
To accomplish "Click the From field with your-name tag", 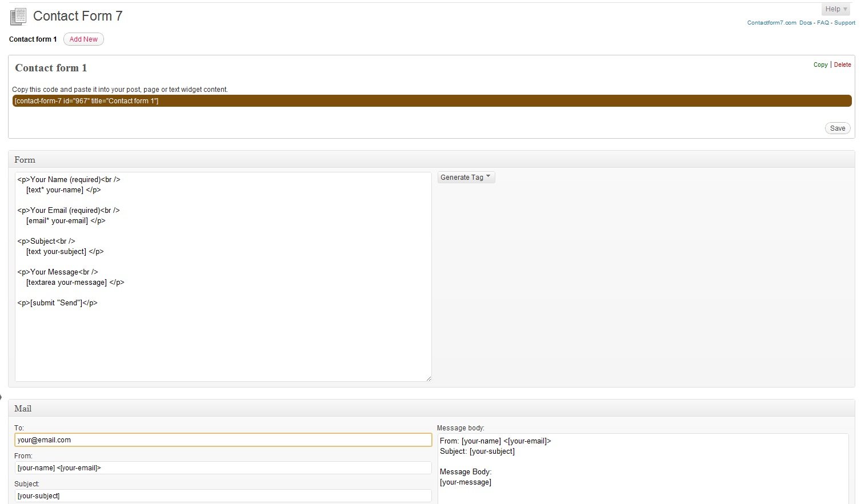I will (x=223, y=468).
